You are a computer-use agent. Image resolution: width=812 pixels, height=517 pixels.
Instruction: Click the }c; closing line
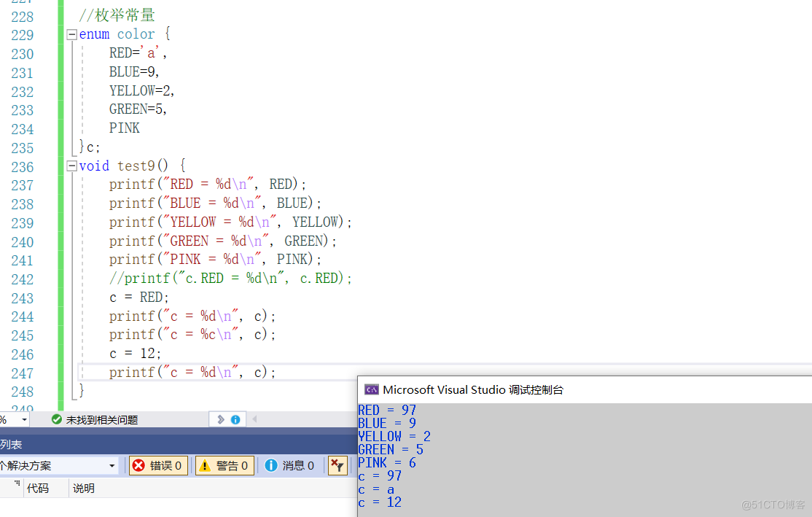point(90,147)
